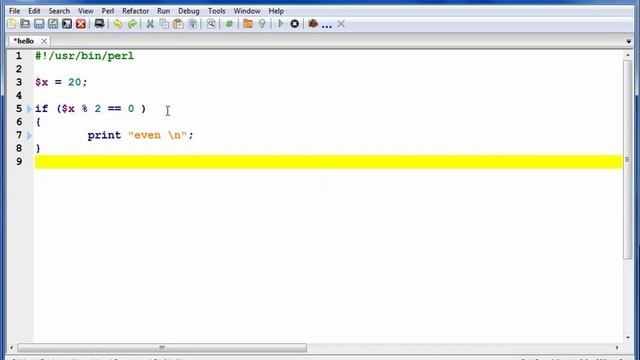Click the Paste clipboard icon
The image size is (640, 360).
178,24
